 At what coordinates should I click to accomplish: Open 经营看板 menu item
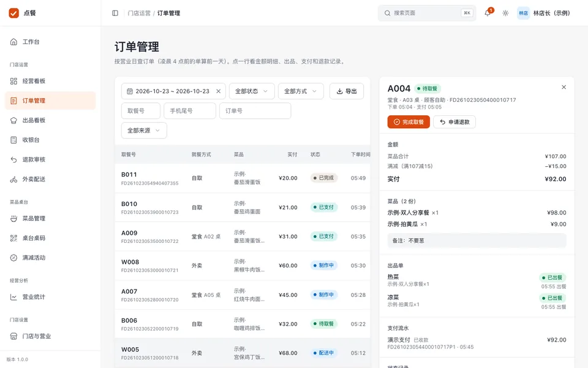(x=50, y=81)
